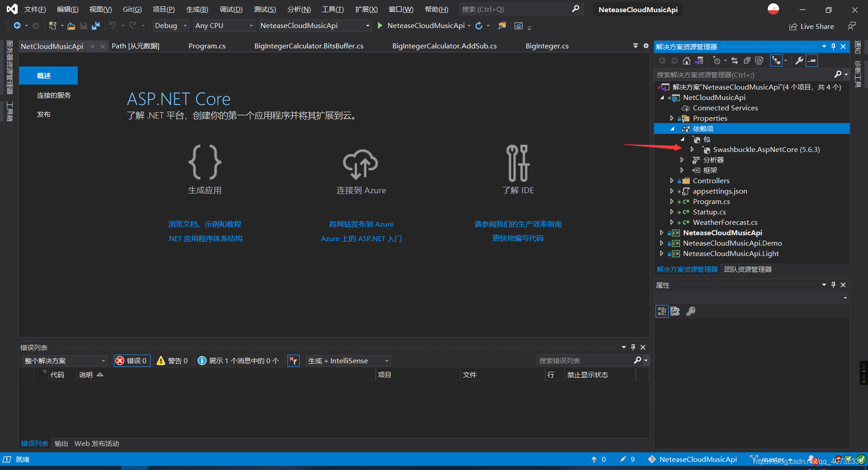The height and width of the screenshot is (470, 868).
Task: Click sync with active document icon
Action: (734, 61)
